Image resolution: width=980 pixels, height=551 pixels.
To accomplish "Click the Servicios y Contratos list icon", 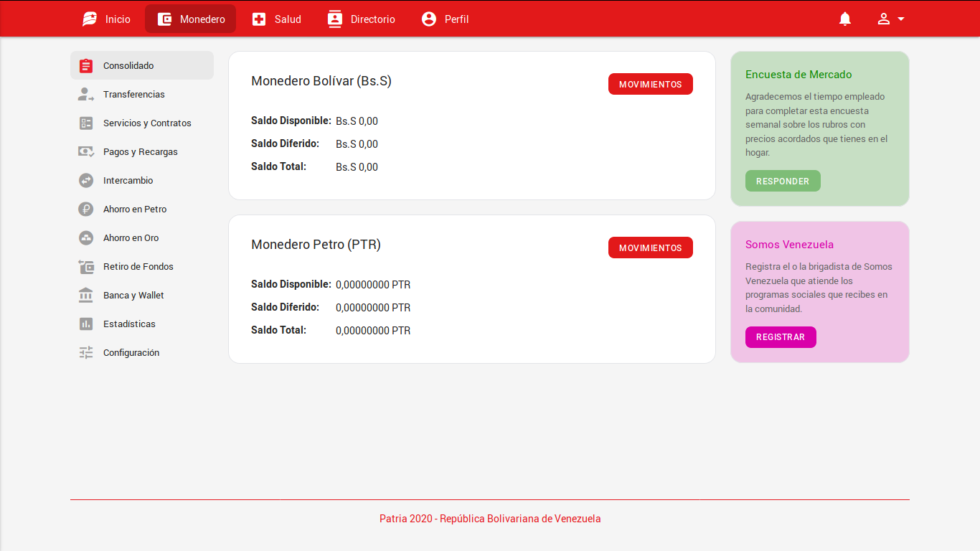I will [x=86, y=123].
